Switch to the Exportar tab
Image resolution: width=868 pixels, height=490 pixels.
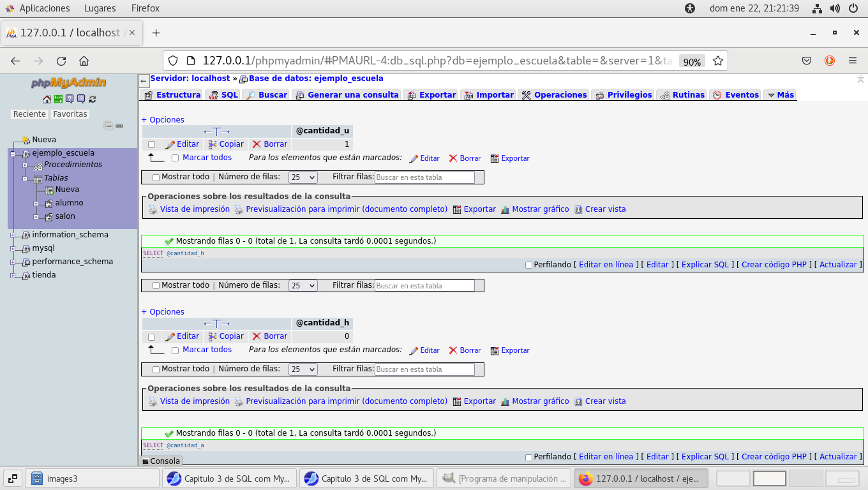tap(431, 95)
